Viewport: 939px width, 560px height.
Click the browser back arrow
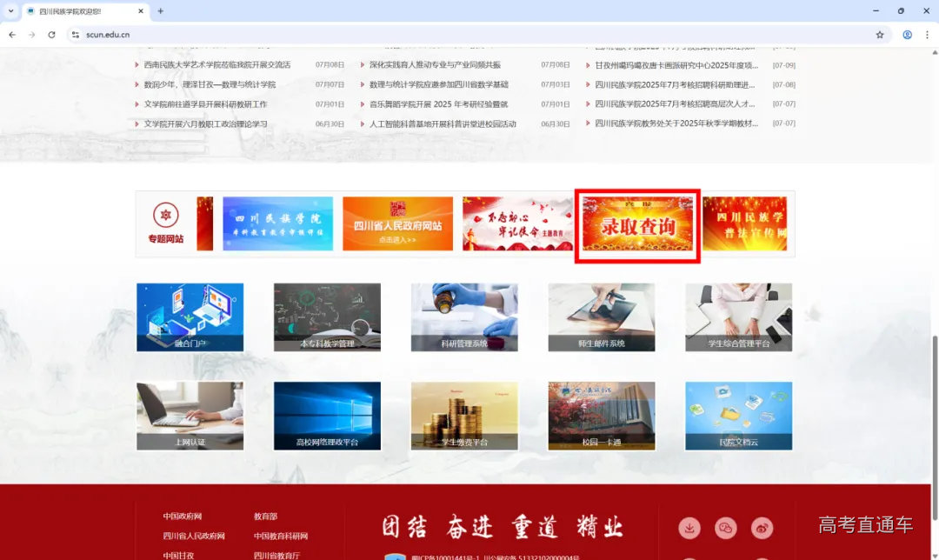tap(12, 35)
